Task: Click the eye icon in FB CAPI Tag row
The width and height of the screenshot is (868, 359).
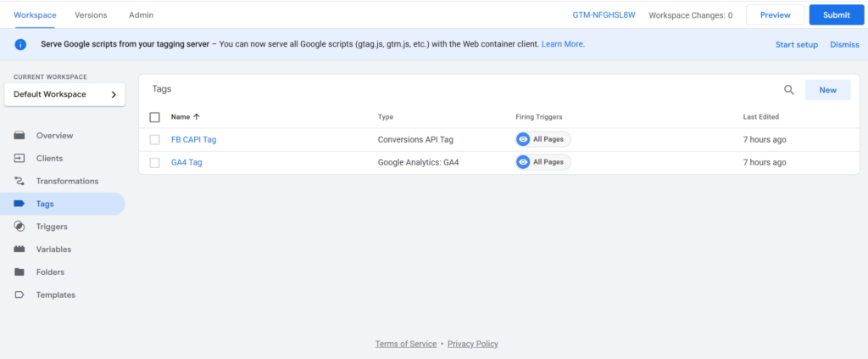Action: [523, 139]
